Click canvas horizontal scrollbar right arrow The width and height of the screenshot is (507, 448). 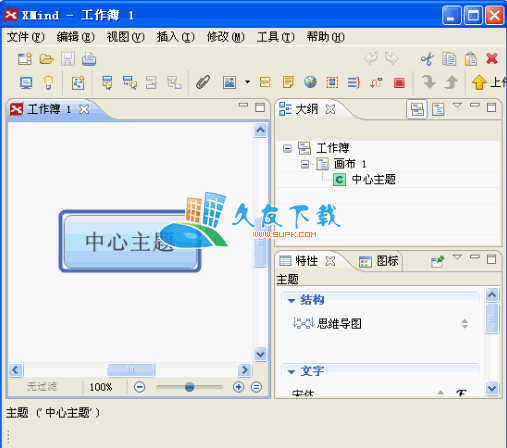point(245,369)
